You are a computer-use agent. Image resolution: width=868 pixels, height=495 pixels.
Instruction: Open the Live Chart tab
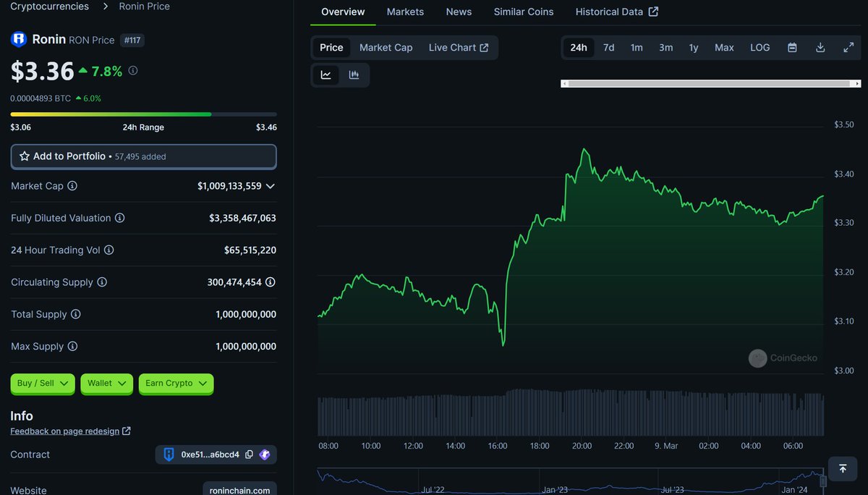point(459,48)
